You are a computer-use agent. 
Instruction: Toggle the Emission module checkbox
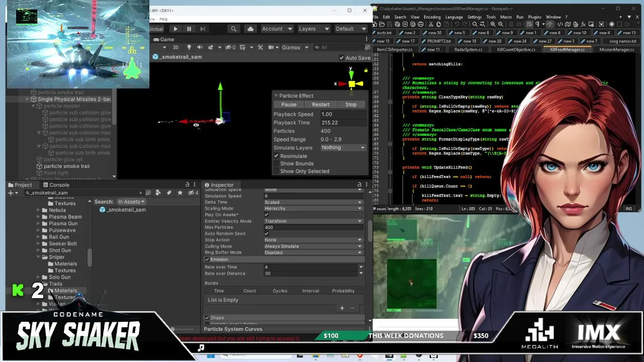coord(207,259)
